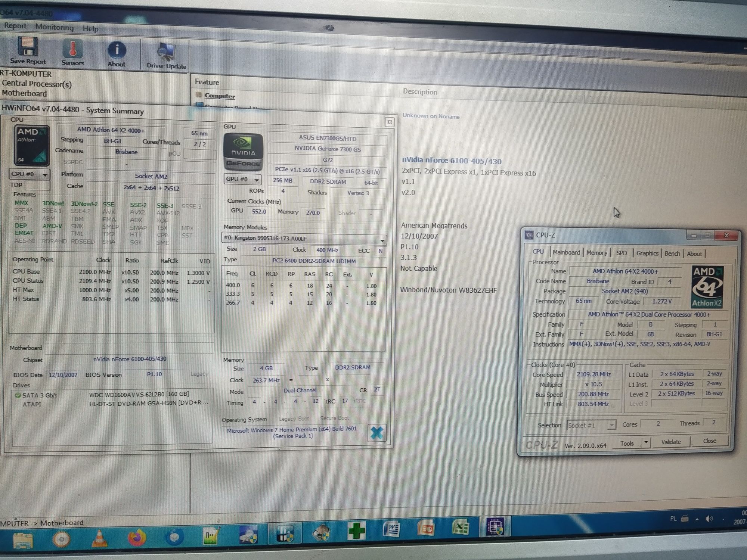The image size is (747, 560).
Task: Open the file explorer from the taskbar
Action: [23, 541]
